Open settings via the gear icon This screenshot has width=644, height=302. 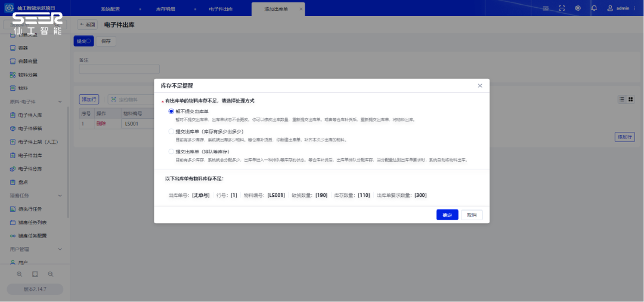click(x=578, y=8)
